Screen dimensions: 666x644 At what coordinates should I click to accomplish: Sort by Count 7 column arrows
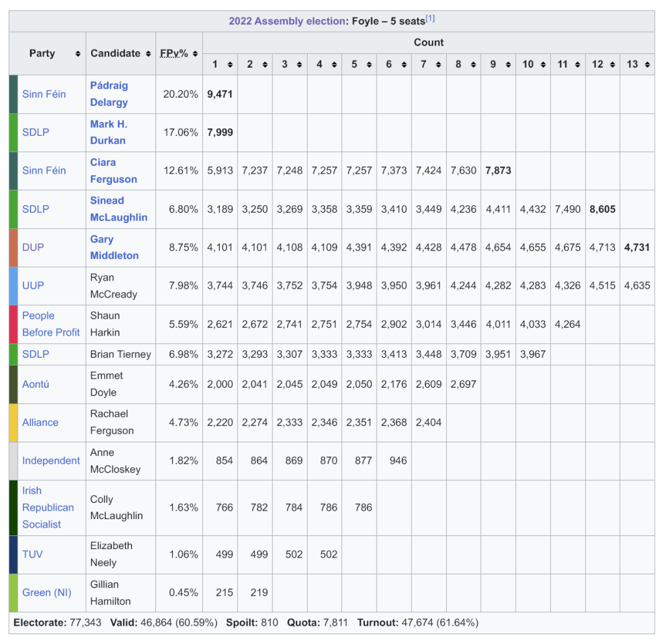click(438, 64)
